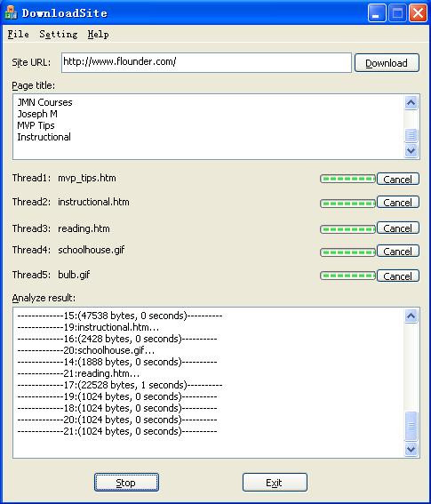The height and width of the screenshot is (504, 431).
Task: Click result line '14:(1888 bytes, 0 seconds)'
Action: [117, 363]
